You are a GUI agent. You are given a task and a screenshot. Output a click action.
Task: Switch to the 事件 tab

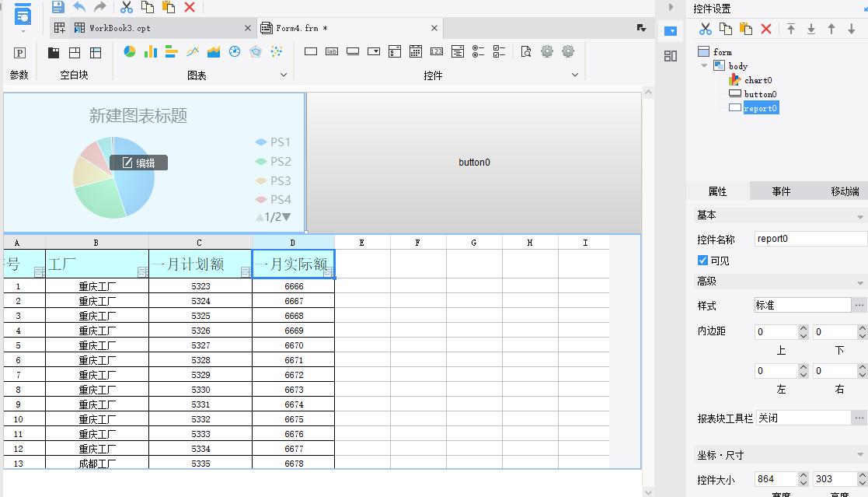tap(781, 191)
